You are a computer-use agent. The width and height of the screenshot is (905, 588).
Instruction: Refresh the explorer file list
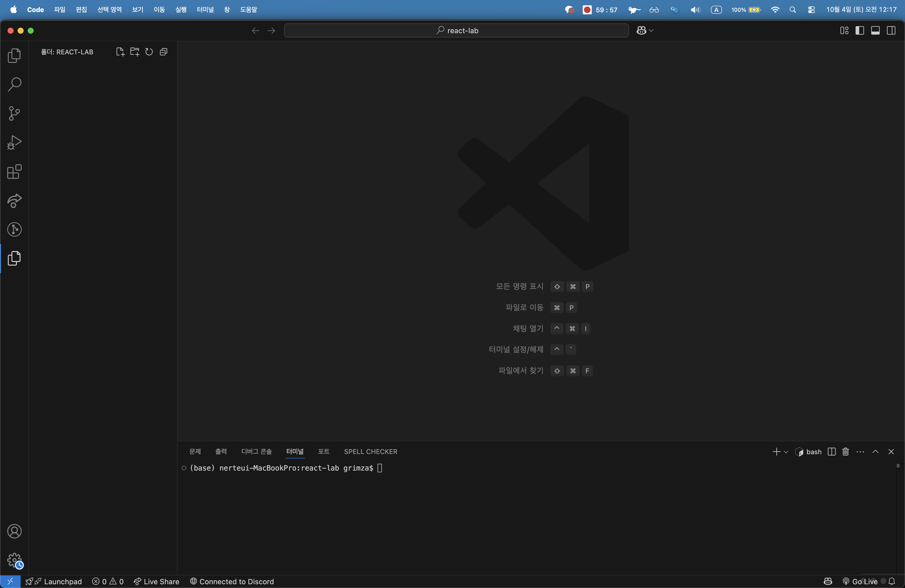(149, 52)
